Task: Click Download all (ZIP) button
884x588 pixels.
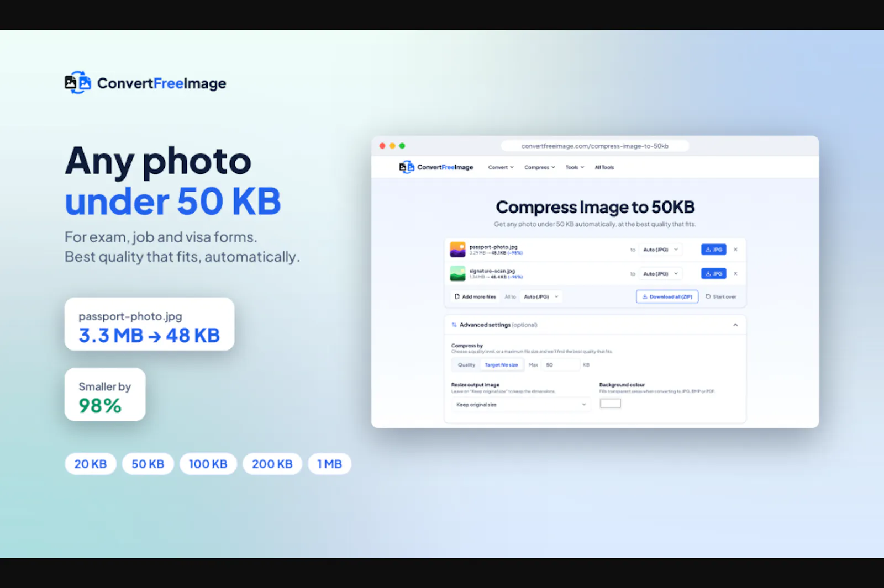Action: [667, 296]
